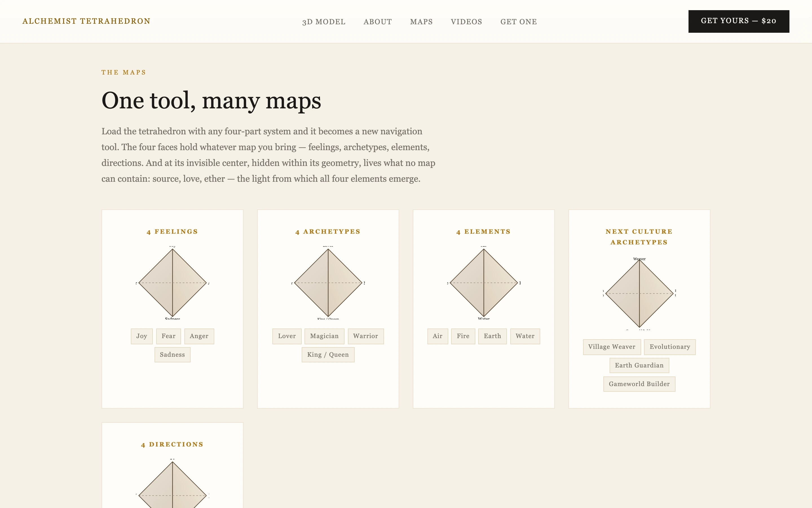Select the Sadness tag
Viewport: 812px width, 508px height.
pos(173,355)
